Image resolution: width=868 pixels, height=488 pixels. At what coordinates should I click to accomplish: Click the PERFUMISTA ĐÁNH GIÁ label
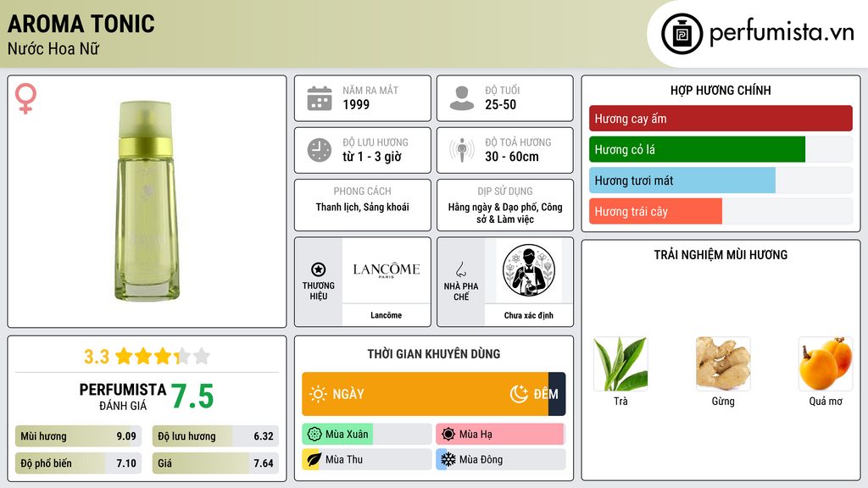pos(122,396)
